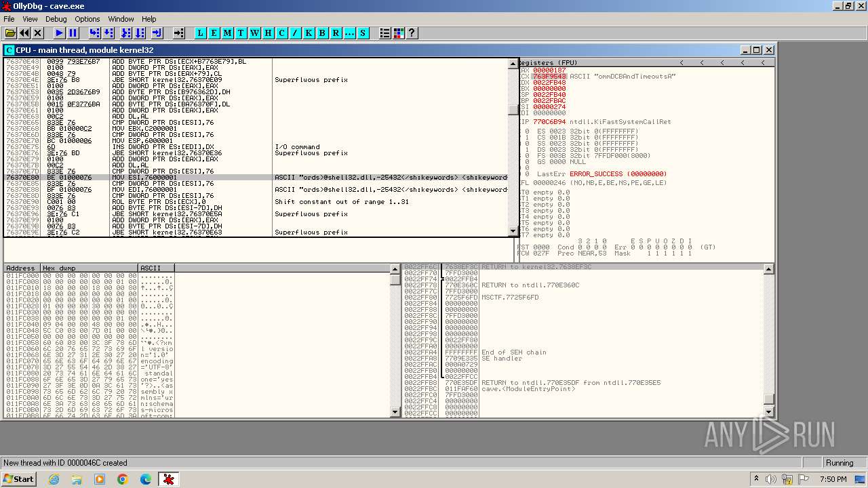Show Breakpoints via B button
This screenshot has width=868, height=488.
[x=322, y=33]
